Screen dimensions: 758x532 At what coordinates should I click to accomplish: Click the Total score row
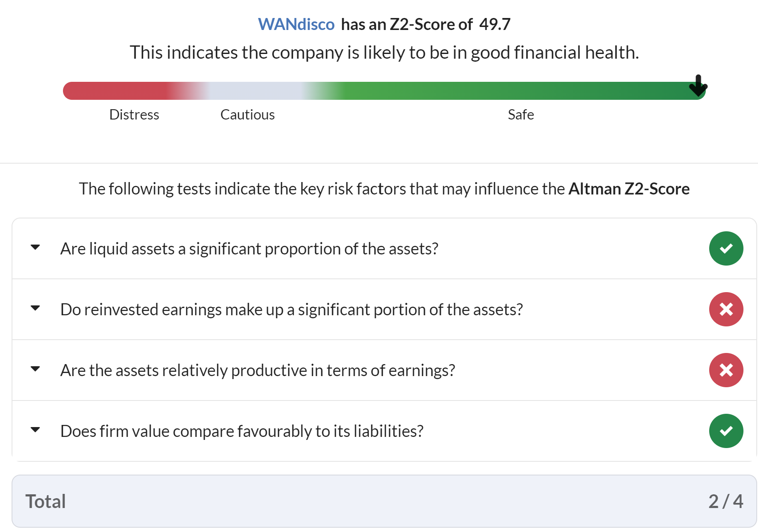click(x=384, y=501)
